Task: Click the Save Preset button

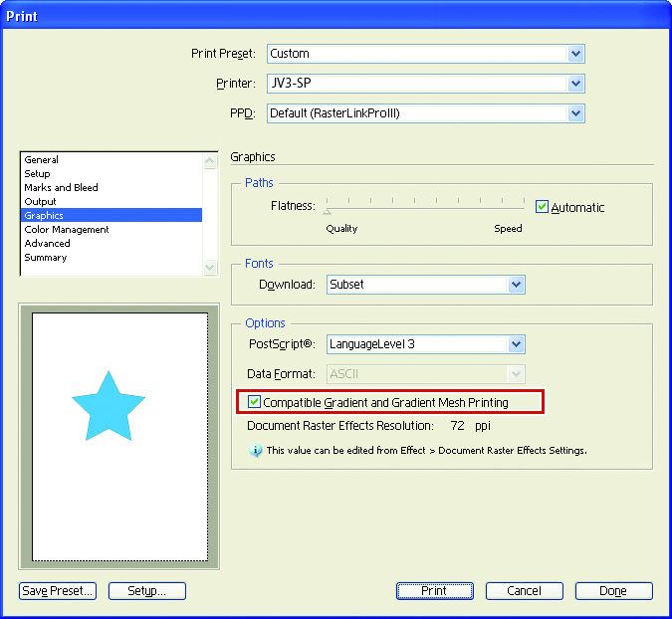Action: pyautogui.click(x=58, y=591)
